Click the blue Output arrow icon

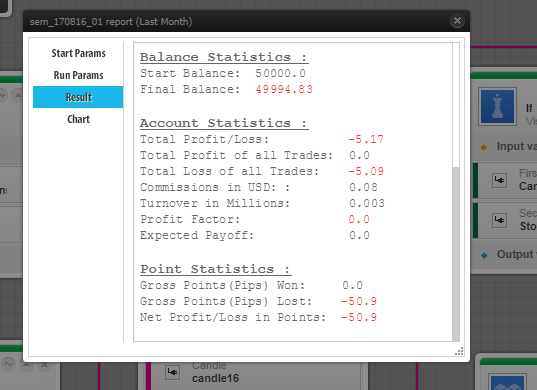coord(484,255)
